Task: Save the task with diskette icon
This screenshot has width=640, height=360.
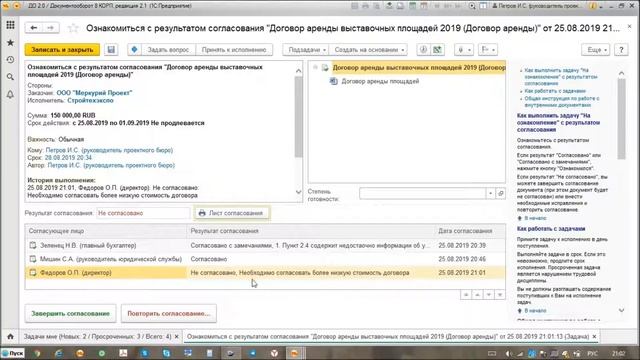Action: [111, 50]
